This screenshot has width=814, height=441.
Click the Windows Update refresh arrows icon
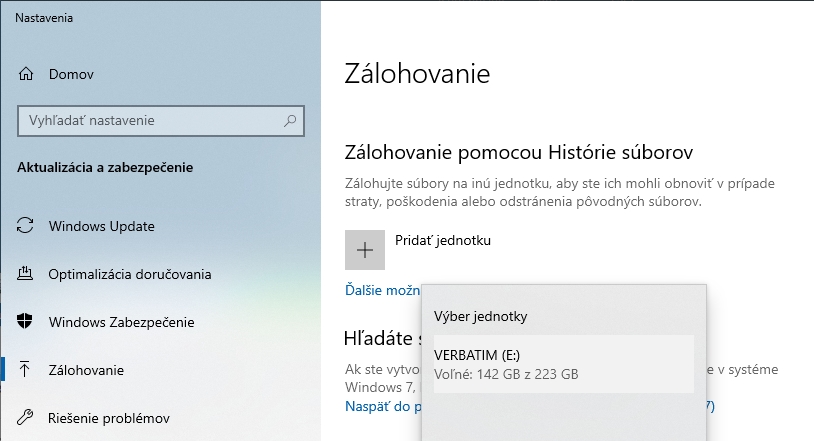tap(27, 226)
